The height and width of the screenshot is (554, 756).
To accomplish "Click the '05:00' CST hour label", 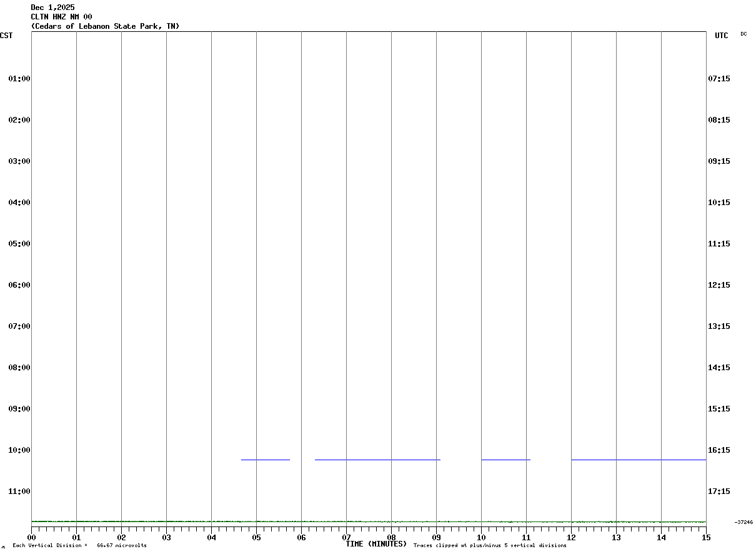I will pyautogui.click(x=19, y=244).
